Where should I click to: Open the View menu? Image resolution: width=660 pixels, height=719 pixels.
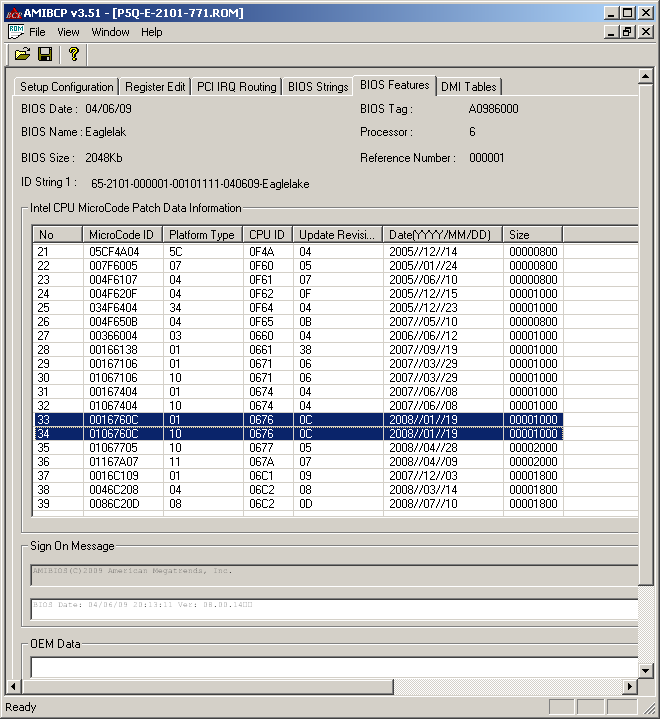[68, 32]
